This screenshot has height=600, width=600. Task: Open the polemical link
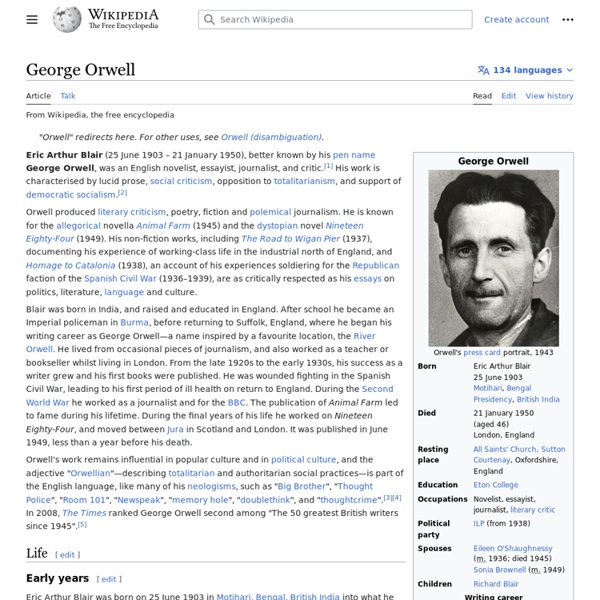click(270, 212)
